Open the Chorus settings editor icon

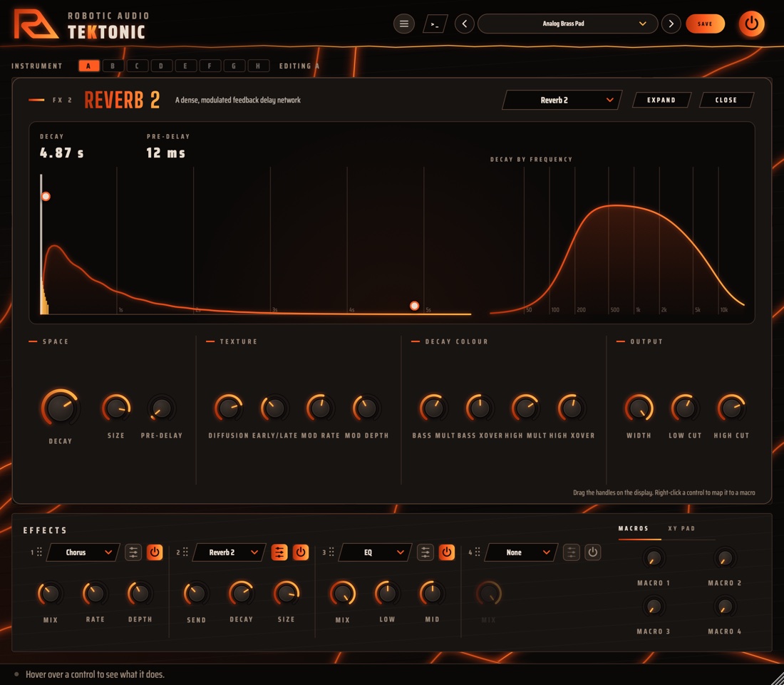point(133,552)
